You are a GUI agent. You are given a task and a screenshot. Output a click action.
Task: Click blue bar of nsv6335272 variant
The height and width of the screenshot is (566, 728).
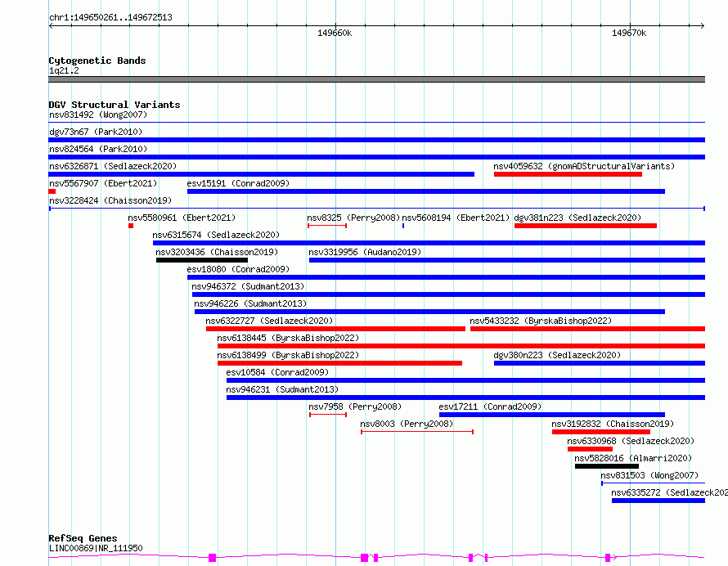coord(658,501)
